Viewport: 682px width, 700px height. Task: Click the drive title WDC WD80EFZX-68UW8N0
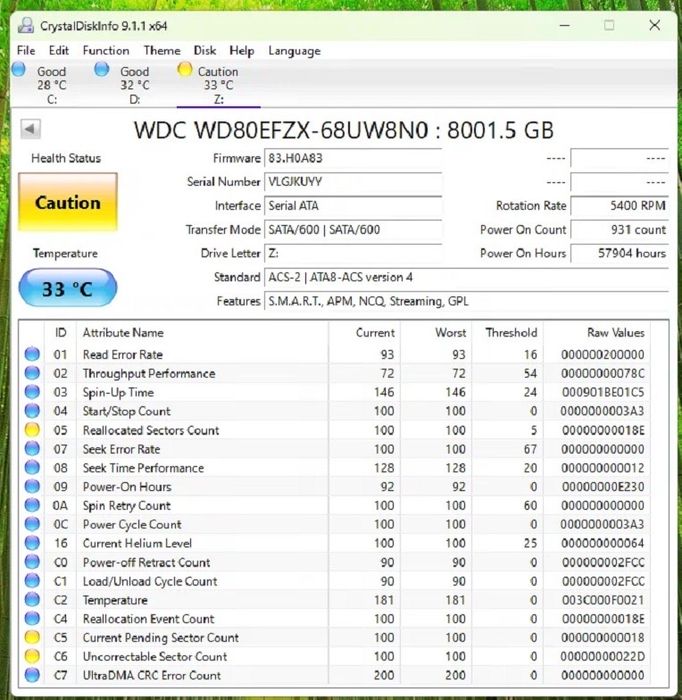(x=282, y=130)
